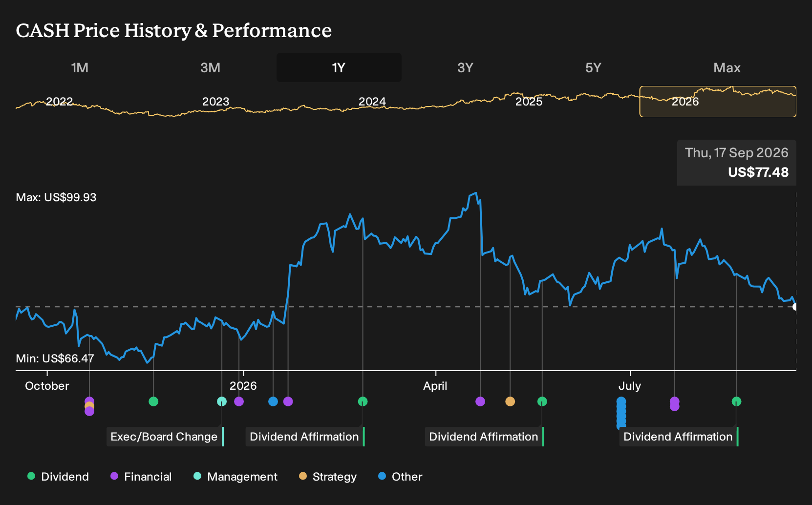Click the orange Strategy marker in May
Image resolution: width=812 pixels, height=505 pixels.
(510, 401)
